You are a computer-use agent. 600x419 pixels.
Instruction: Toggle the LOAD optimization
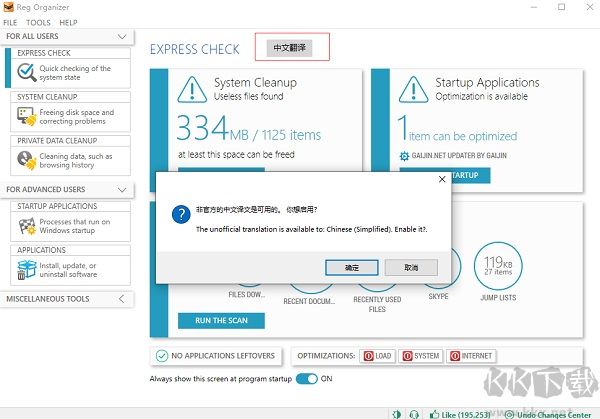point(377,356)
